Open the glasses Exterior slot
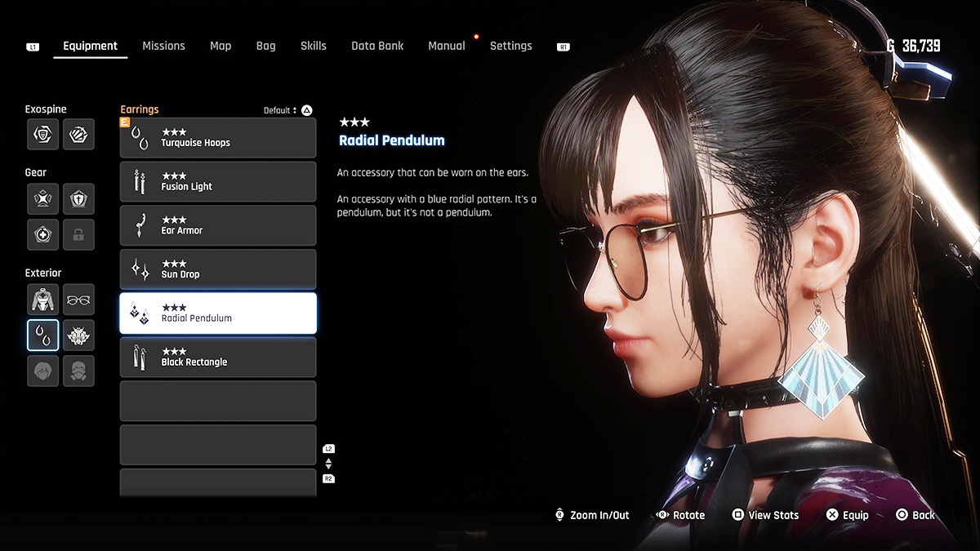 click(x=78, y=300)
